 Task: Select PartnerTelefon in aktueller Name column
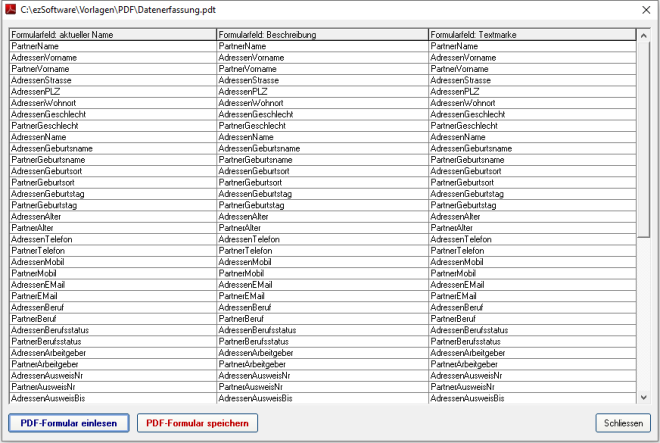point(113,251)
